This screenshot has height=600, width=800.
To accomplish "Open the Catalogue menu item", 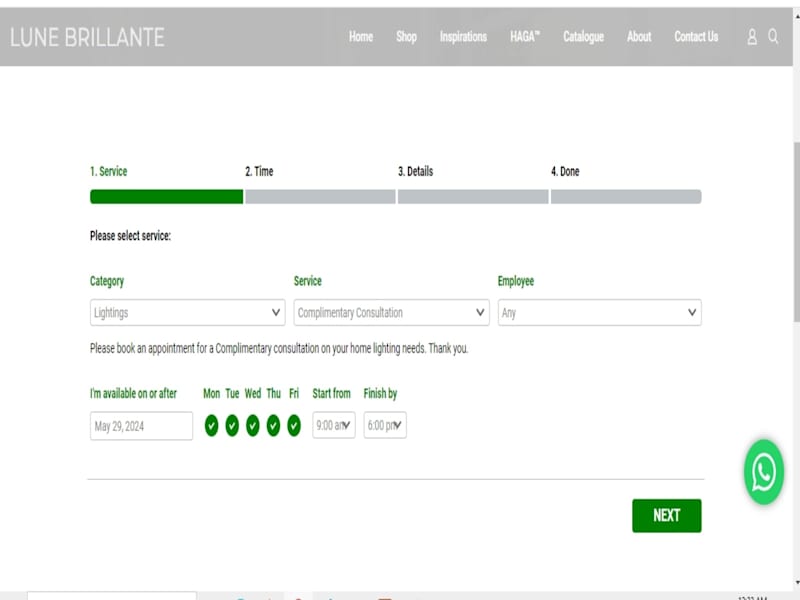I will 583,37.
